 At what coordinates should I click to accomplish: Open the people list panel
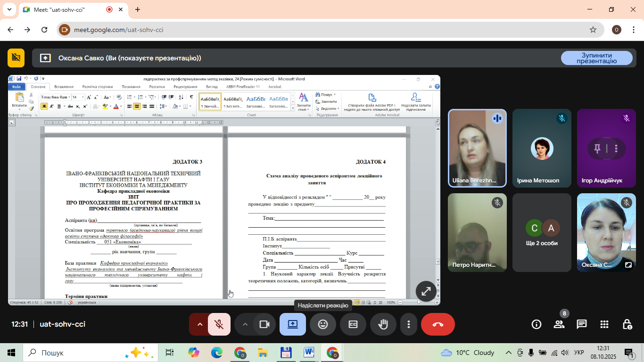559,324
